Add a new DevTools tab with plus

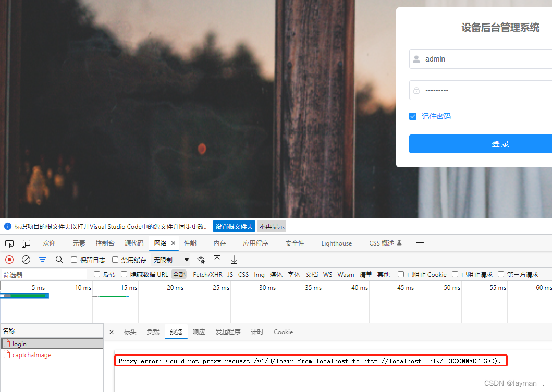[x=420, y=243]
